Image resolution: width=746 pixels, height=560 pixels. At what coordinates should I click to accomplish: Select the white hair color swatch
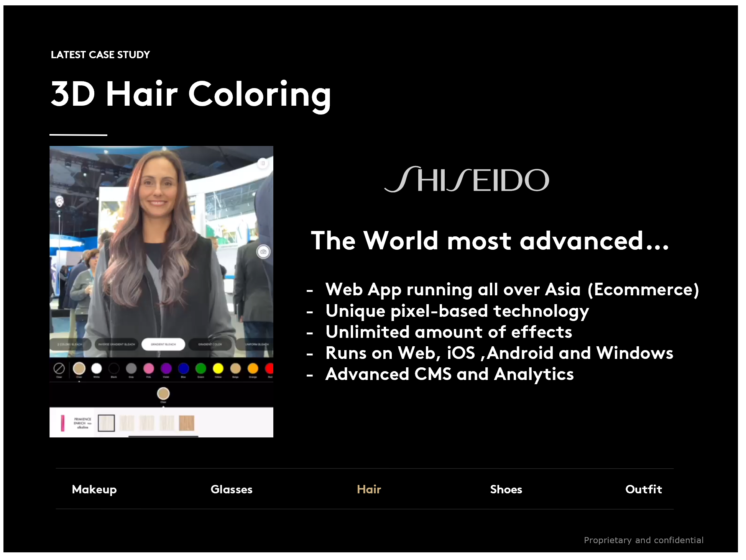pos(97,368)
